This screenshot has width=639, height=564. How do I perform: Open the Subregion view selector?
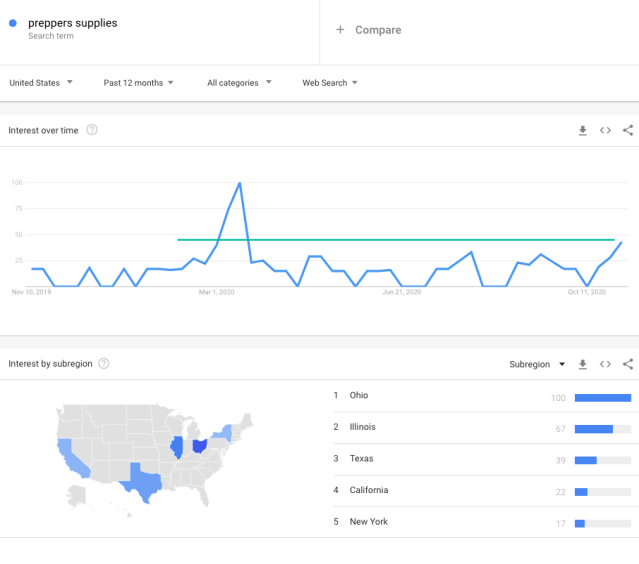coord(537,364)
